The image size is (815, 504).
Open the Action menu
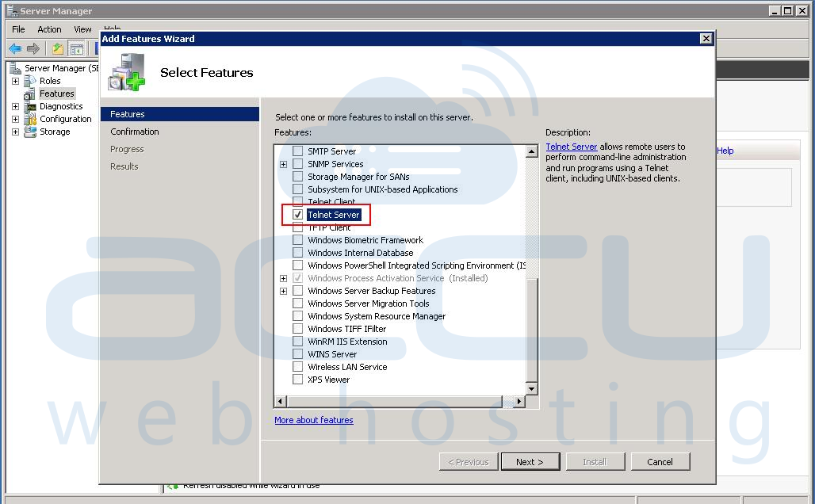click(49, 29)
